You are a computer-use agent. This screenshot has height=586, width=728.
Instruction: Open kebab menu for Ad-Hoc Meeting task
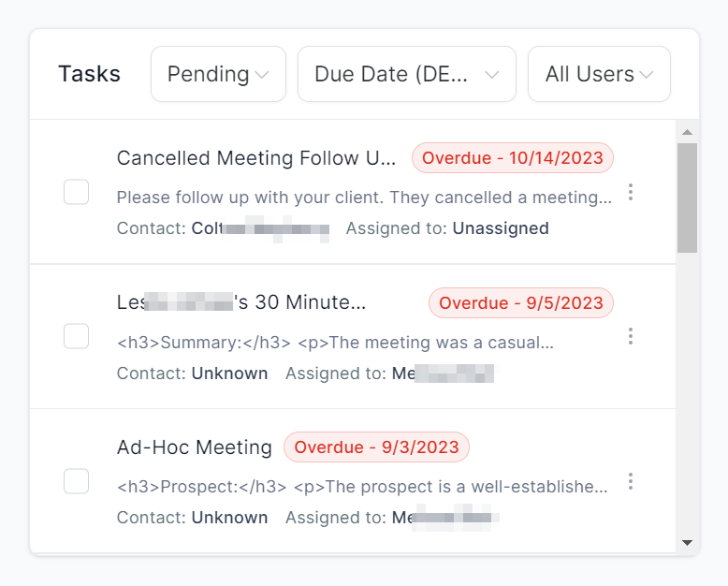(631, 481)
